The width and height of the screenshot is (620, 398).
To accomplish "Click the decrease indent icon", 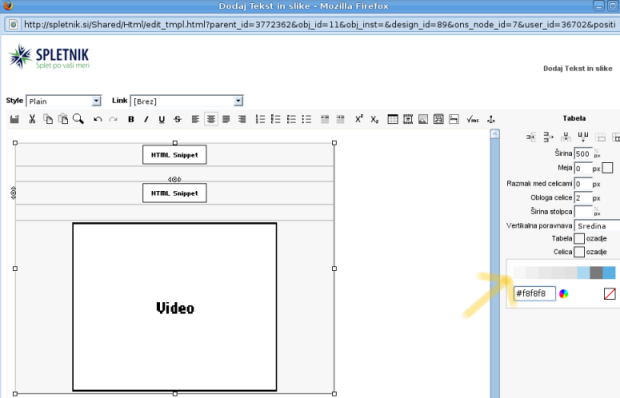I will (325, 119).
